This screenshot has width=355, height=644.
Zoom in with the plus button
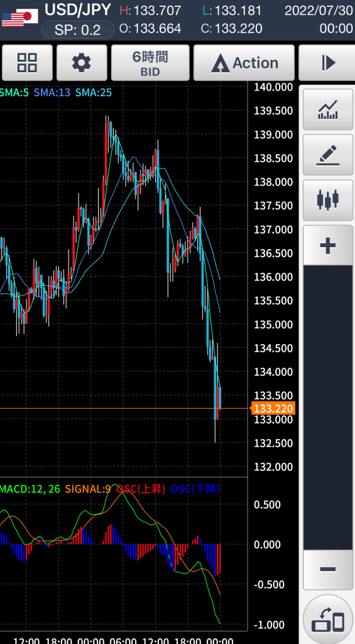click(328, 246)
